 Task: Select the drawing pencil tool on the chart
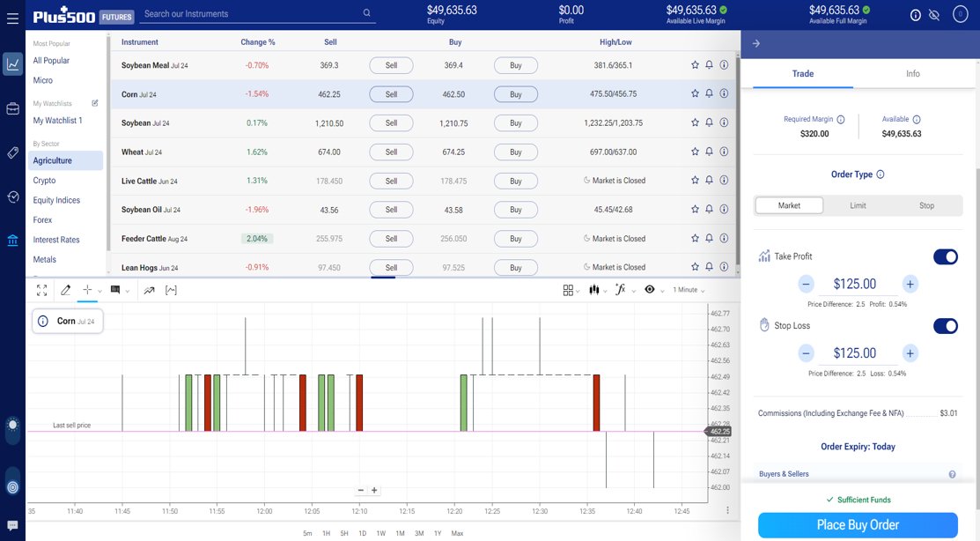pos(66,289)
